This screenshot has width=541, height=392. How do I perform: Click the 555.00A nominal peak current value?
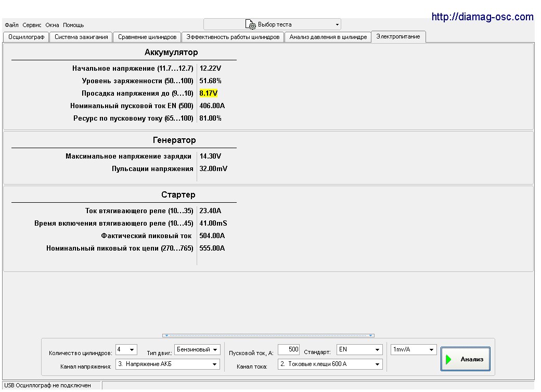(x=212, y=248)
